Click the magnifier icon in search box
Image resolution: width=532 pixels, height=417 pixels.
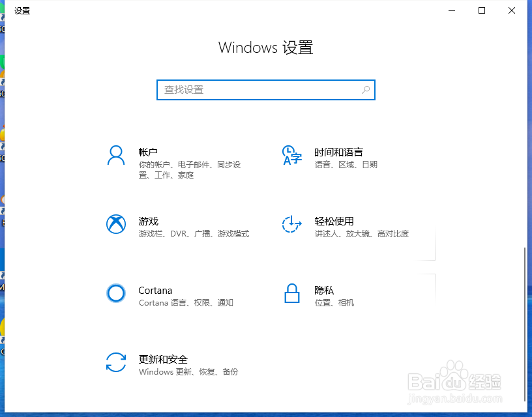(x=366, y=90)
